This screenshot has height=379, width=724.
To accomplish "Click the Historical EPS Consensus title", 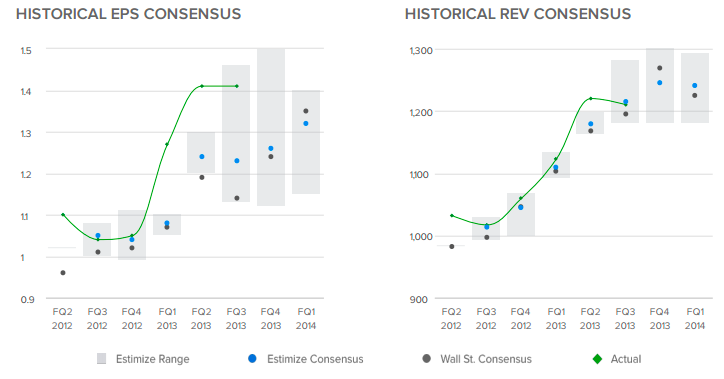I will tap(128, 14).
